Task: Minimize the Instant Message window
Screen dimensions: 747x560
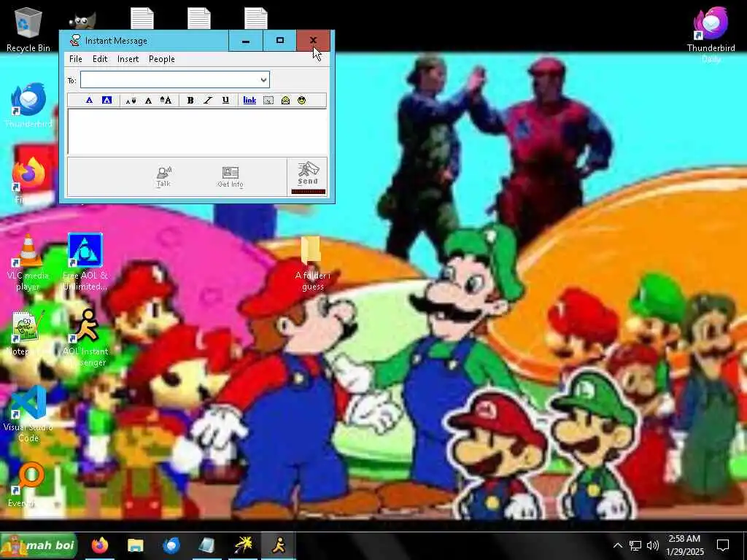Action: tap(245, 41)
